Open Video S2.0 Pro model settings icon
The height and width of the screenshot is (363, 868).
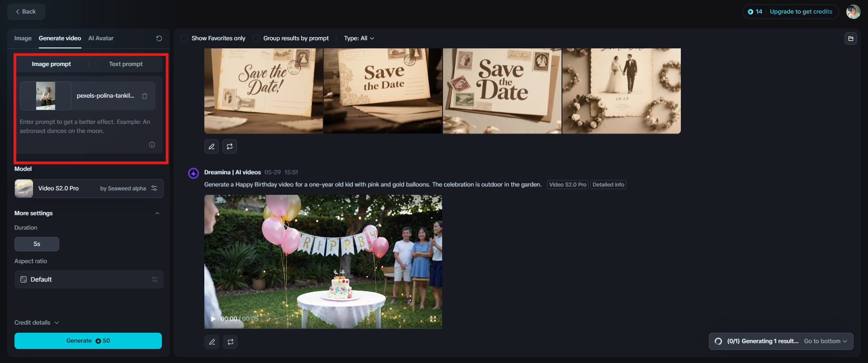click(x=154, y=188)
